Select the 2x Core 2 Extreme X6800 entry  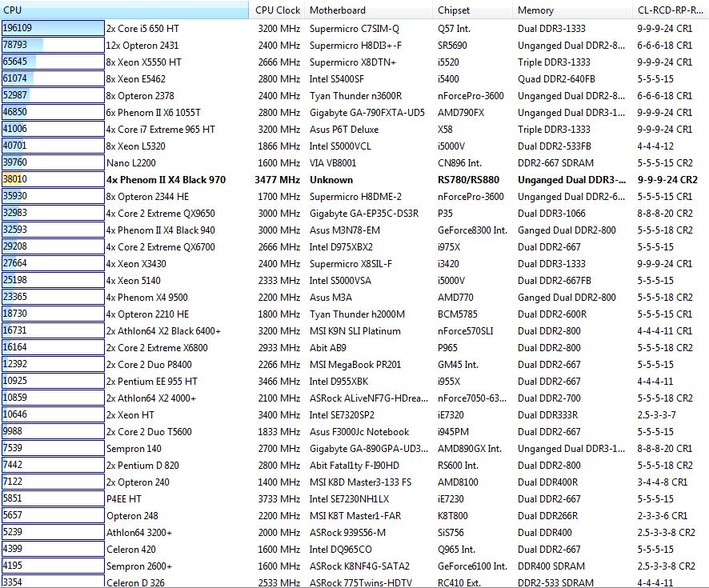(x=157, y=347)
